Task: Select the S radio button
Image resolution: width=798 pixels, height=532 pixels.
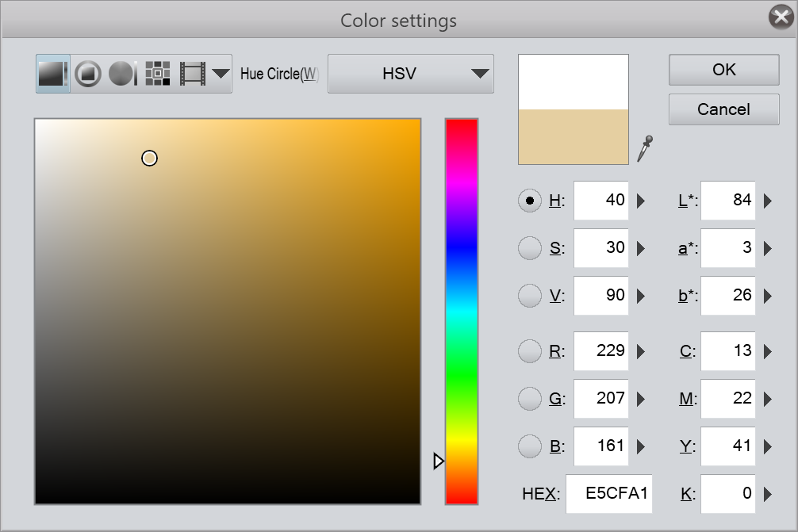Action: click(529, 248)
